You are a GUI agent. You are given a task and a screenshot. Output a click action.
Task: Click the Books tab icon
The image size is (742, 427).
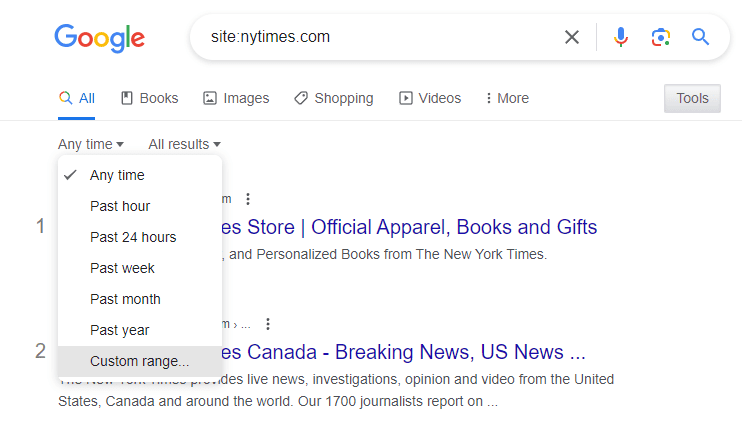(126, 98)
